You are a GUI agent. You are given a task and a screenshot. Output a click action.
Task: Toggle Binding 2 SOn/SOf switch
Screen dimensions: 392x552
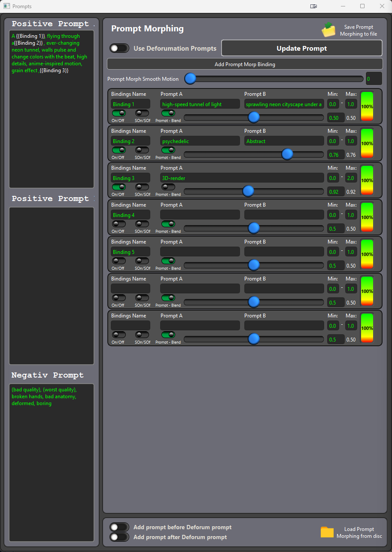click(142, 150)
